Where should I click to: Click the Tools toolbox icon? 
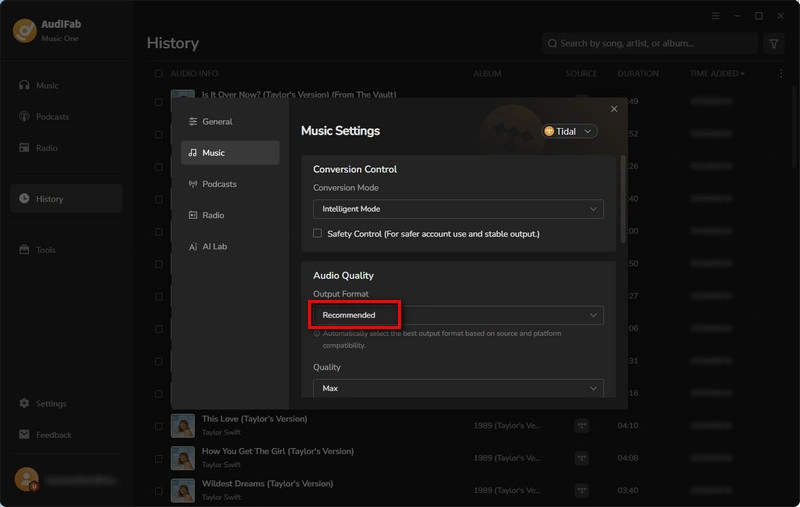24,249
